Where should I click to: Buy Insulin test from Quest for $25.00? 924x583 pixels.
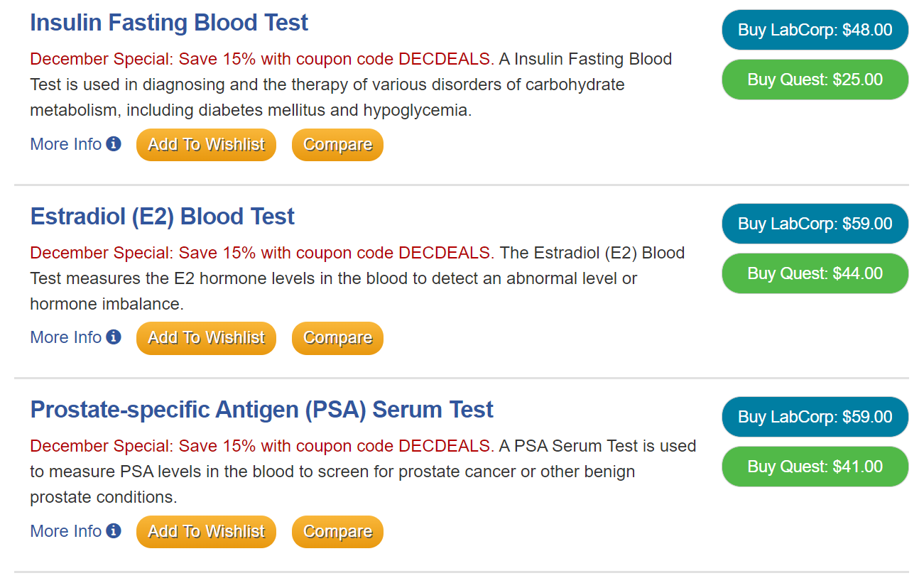click(815, 80)
